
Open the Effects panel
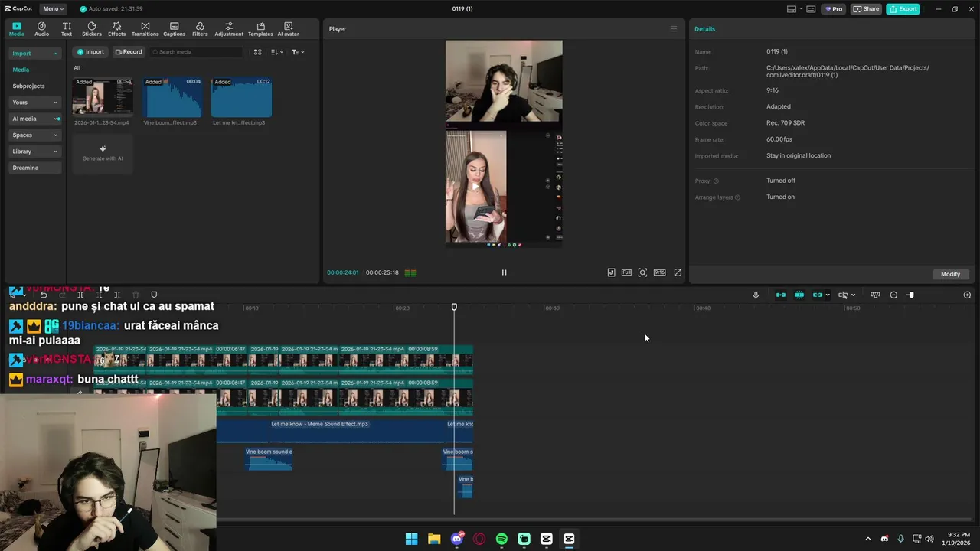[117, 29]
